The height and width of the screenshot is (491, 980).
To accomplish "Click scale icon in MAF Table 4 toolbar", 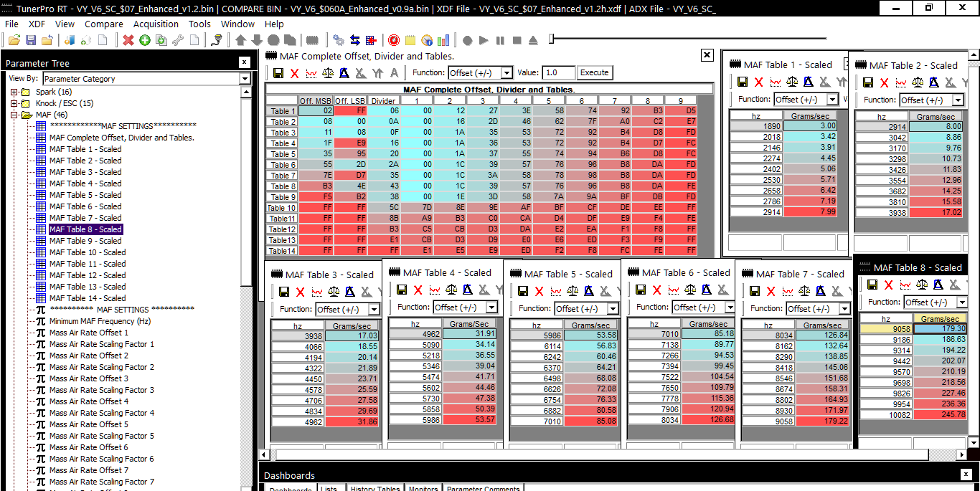I will (x=451, y=290).
